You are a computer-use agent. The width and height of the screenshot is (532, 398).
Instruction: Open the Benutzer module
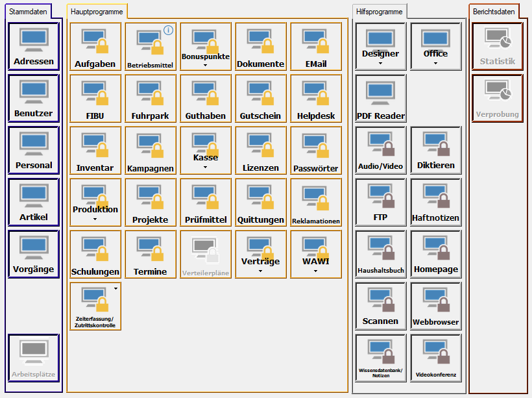34,99
